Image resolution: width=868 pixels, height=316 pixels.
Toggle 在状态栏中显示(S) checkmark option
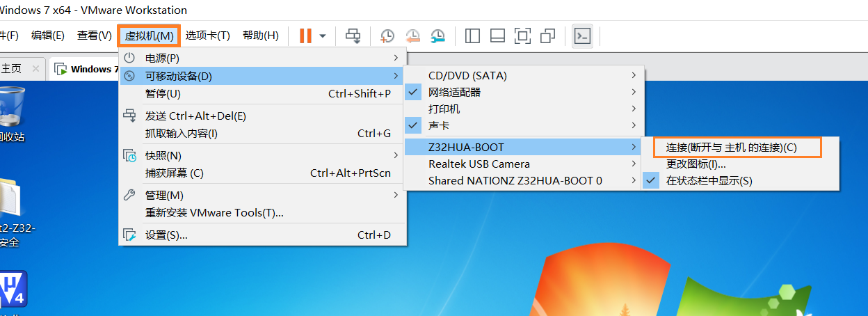tap(739, 181)
